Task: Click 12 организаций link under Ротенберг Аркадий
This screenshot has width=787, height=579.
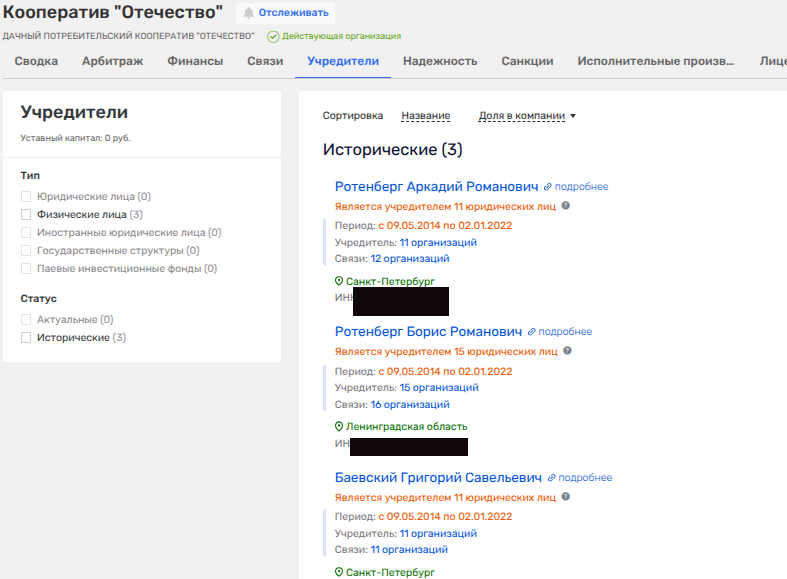Action: (x=410, y=258)
